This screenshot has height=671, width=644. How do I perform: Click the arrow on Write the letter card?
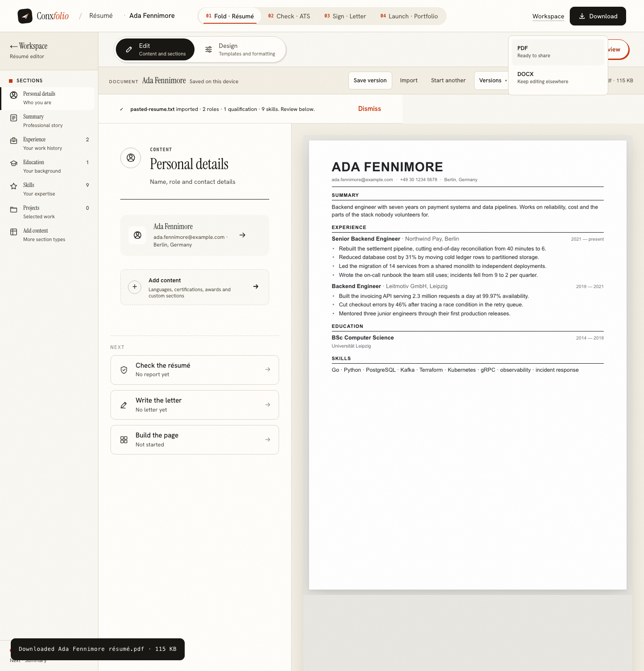(x=267, y=405)
